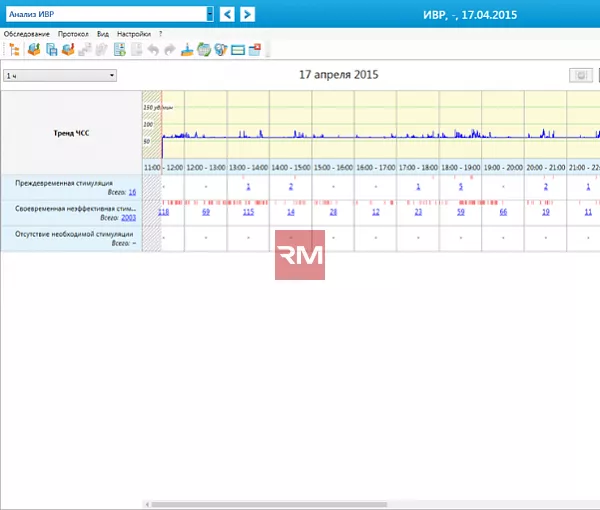
Task: Open the Настройки menu
Action: 134,34
